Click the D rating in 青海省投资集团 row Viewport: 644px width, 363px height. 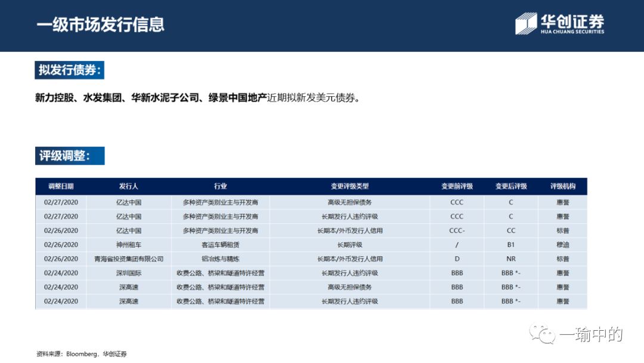(x=457, y=259)
